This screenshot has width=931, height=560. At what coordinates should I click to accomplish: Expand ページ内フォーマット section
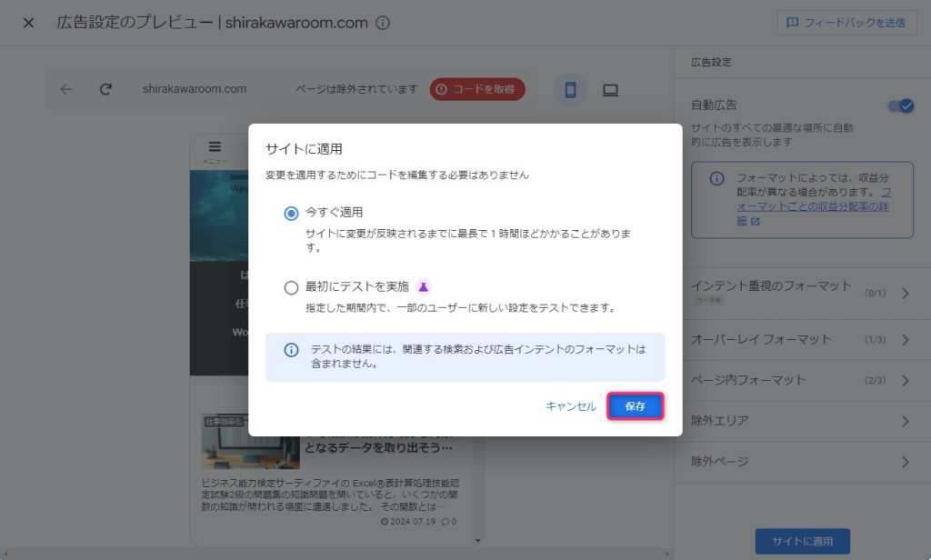pos(801,380)
